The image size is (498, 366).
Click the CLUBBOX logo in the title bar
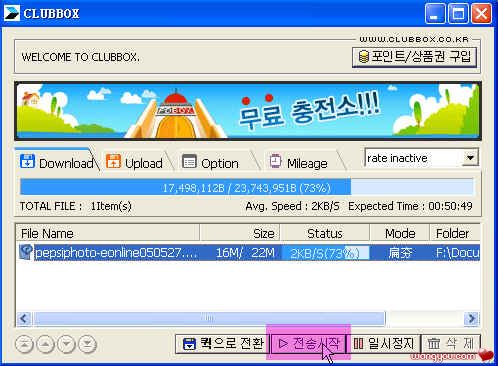point(12,13)
